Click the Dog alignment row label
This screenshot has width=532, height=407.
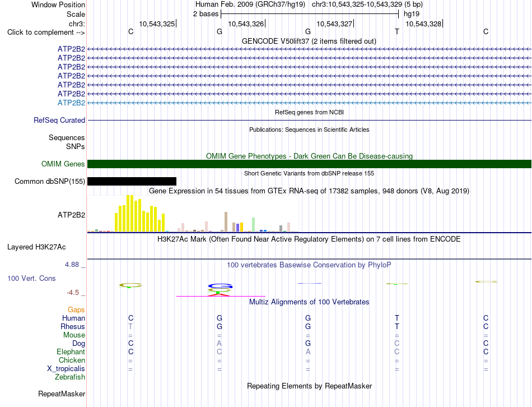click(x=79, y=344)
